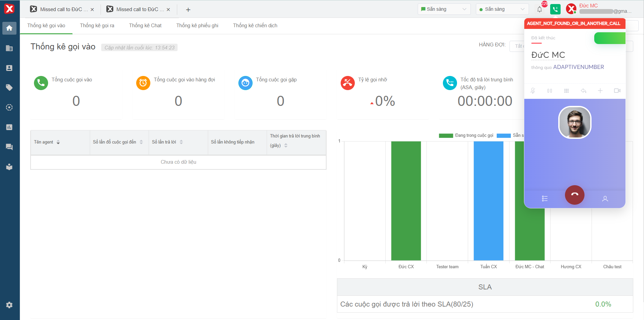Click the green phone dialer icon
The image size is (644, 320).
(x=555, y=9)
